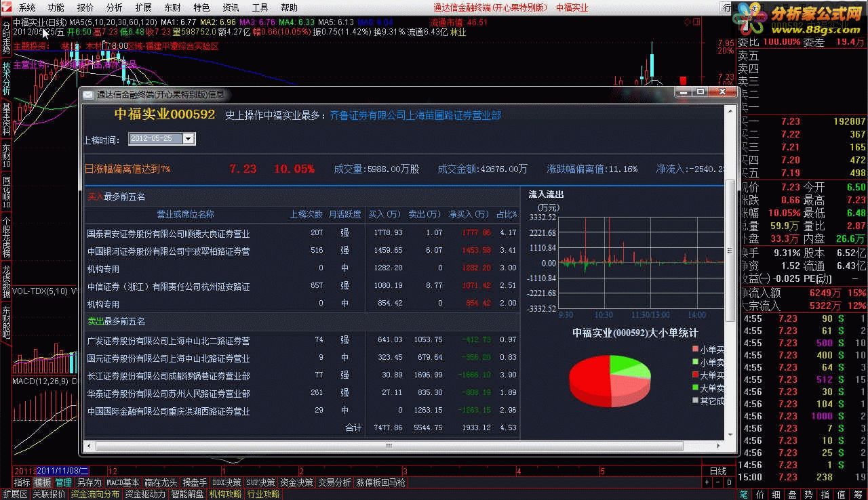Click the 0 reset button under 日线
The height and width of the screenshot is (500, 868).
(x=728, y=482)
